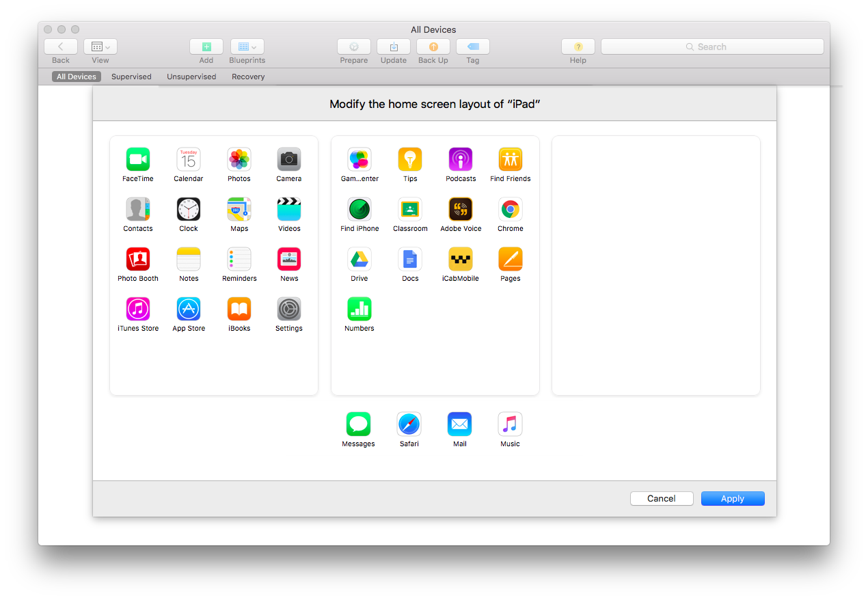Click the Tag toolbar button
The height and width of the screenshot is (600, 868).
point(473,46)
